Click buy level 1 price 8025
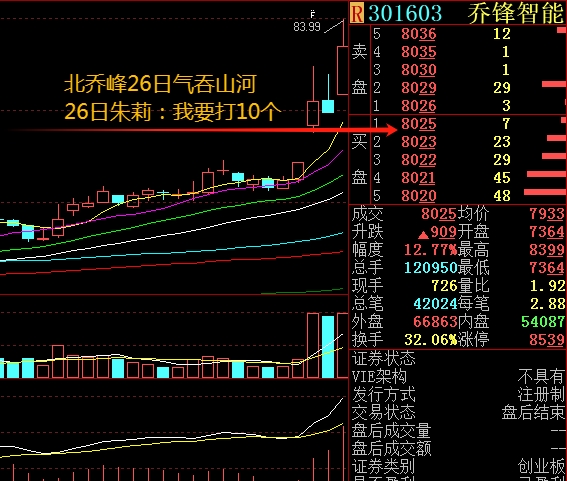Image resolution: width=567 pixels, height=481 pixels. click(419, 124)
